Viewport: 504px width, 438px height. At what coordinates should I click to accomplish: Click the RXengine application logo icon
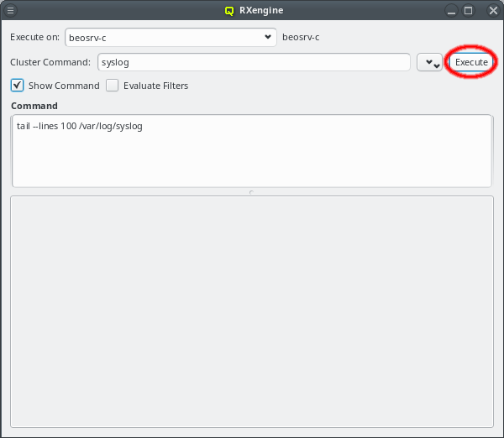pyautogui.click(x=228, y=11)
